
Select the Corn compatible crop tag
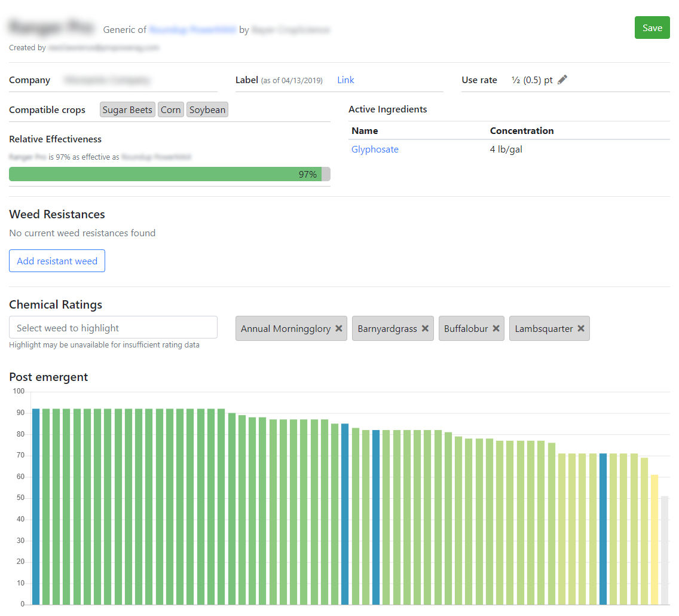coord(170,110)
